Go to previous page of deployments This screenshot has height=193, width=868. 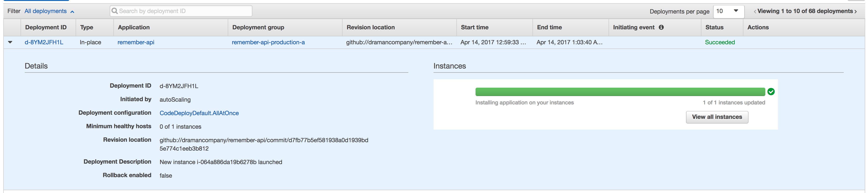click(x=755, y=11)
